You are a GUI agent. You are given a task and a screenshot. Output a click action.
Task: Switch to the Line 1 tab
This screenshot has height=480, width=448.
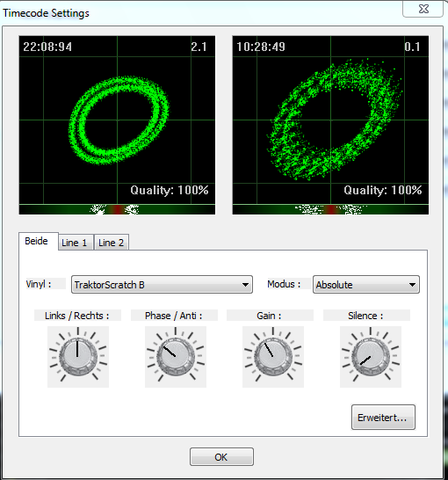(76, 243)
